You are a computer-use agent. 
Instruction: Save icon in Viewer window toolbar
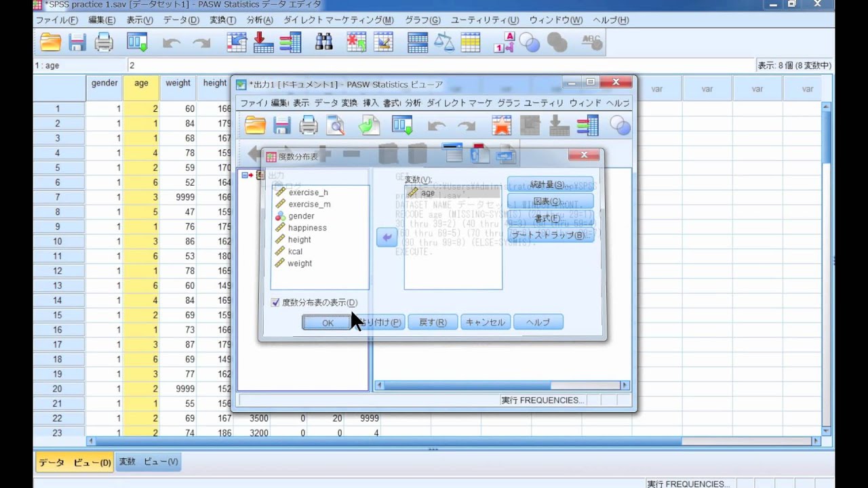(x=282, y=125)
